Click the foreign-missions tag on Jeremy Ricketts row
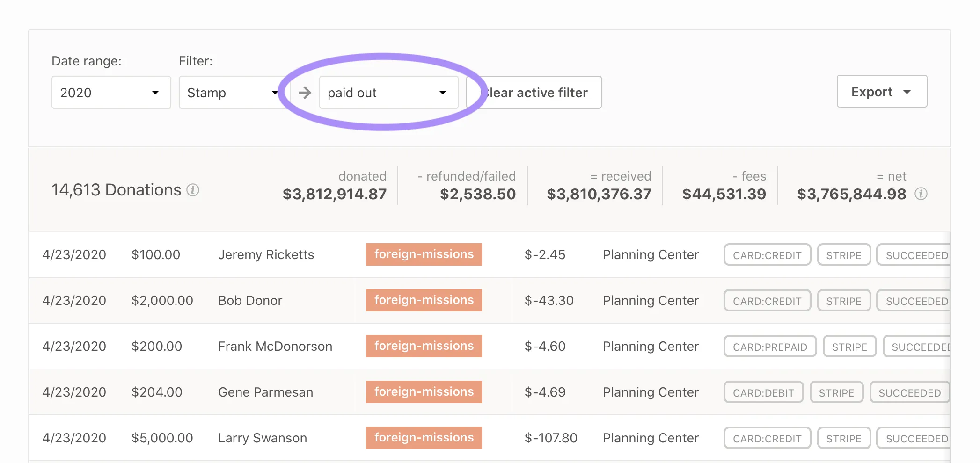This screenshot has width=980, height=463. point(424,254)
